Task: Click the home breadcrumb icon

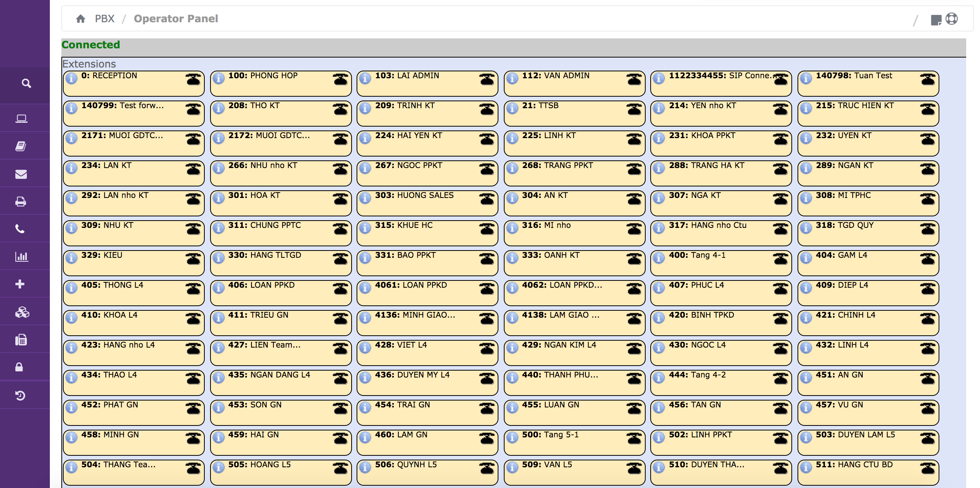Action: (81, 19)
